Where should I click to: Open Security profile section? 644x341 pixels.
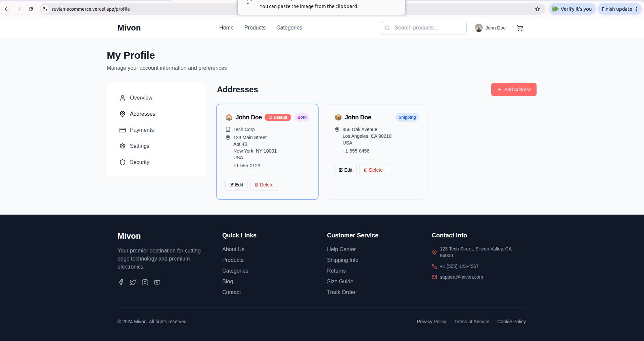point(156,162)
